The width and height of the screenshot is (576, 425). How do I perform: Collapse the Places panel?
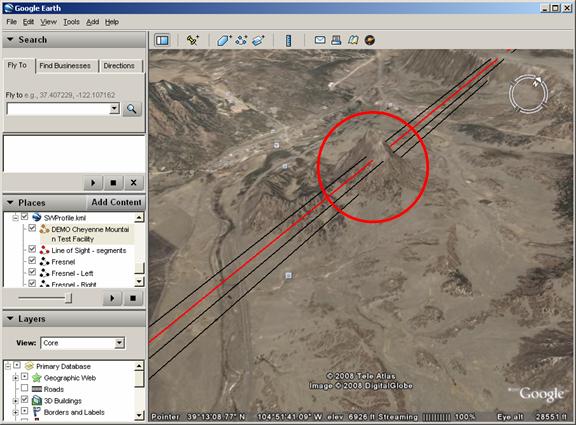click(x=10, y=202)
